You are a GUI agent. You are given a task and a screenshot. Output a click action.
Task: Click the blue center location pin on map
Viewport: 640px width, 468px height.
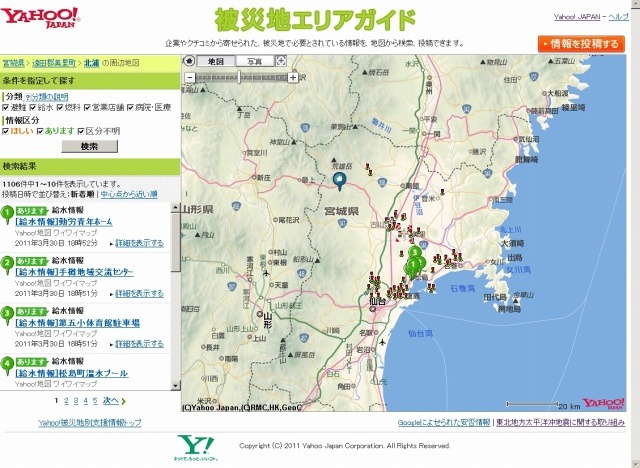[x=339, y=181]
